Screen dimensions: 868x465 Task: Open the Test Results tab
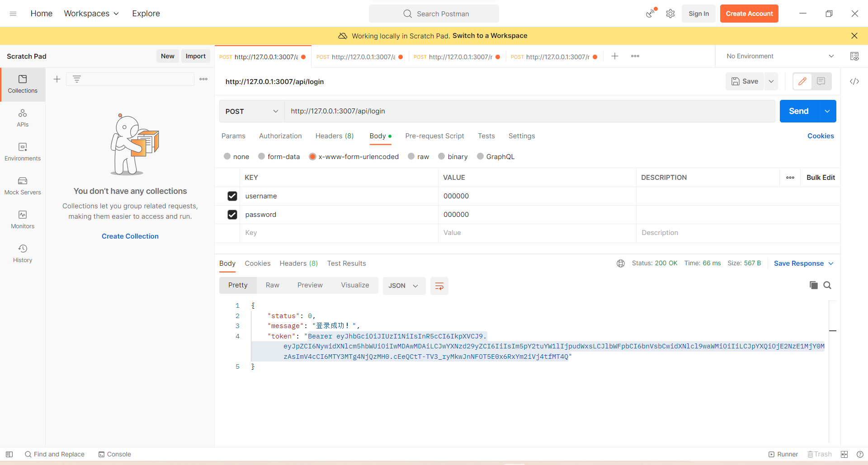(347, 263)
